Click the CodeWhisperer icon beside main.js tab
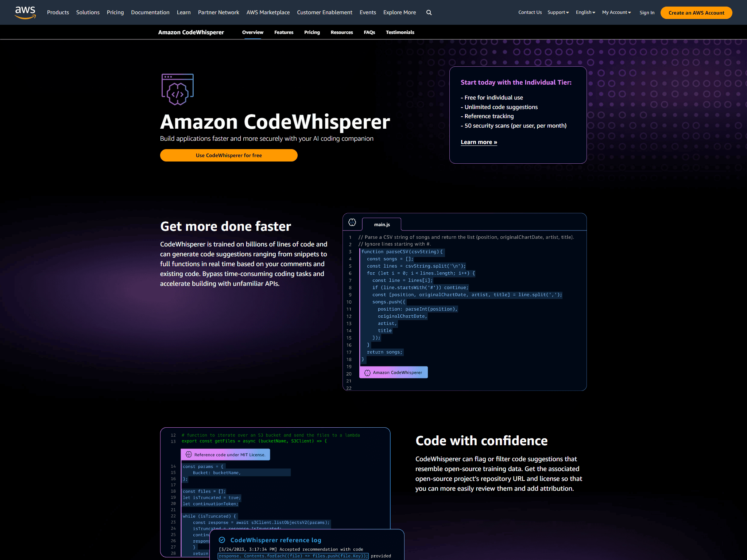Image resolution: width=747 pixels, height=560 pixels. [352, 222]
